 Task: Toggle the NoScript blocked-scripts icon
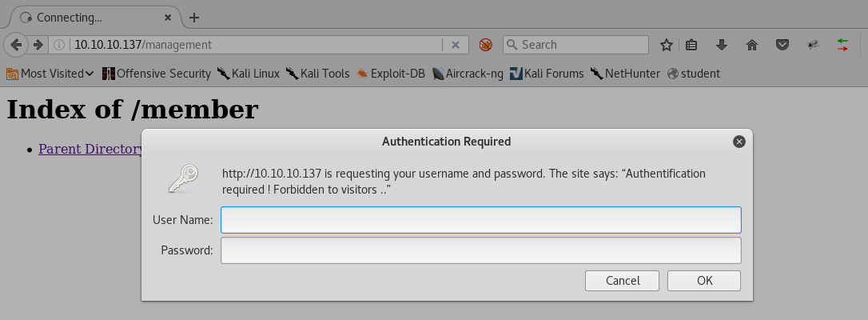pyautogui.click(x=485, y=46)
